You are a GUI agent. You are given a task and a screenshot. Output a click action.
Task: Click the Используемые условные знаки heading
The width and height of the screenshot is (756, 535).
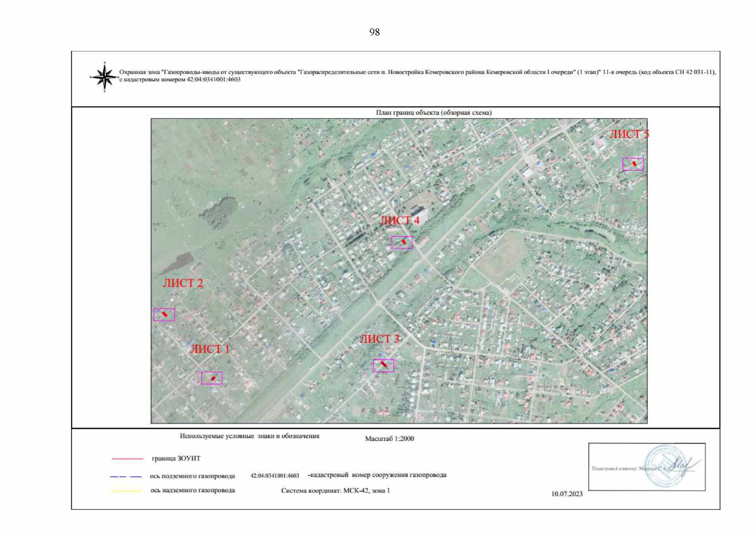coord(249,436)
